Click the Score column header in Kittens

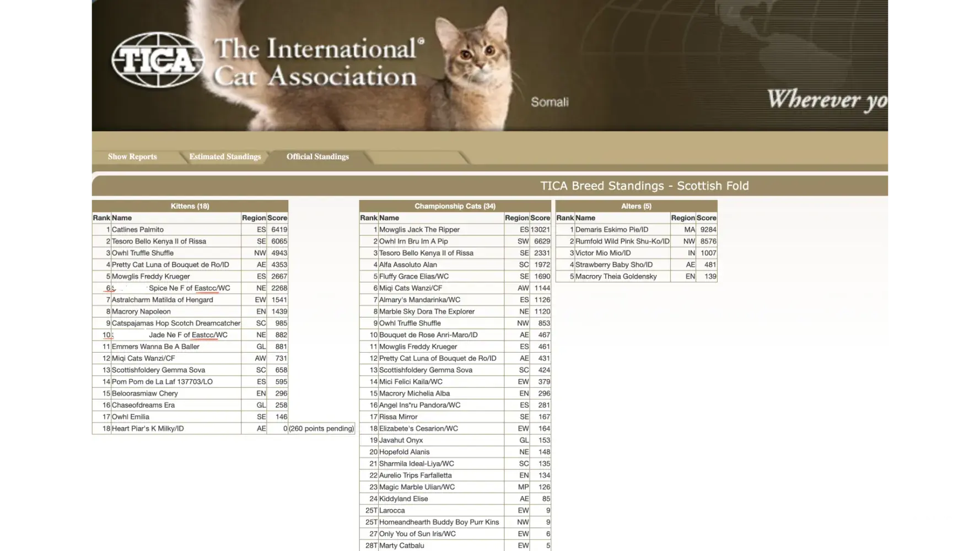tap(277, 218)
